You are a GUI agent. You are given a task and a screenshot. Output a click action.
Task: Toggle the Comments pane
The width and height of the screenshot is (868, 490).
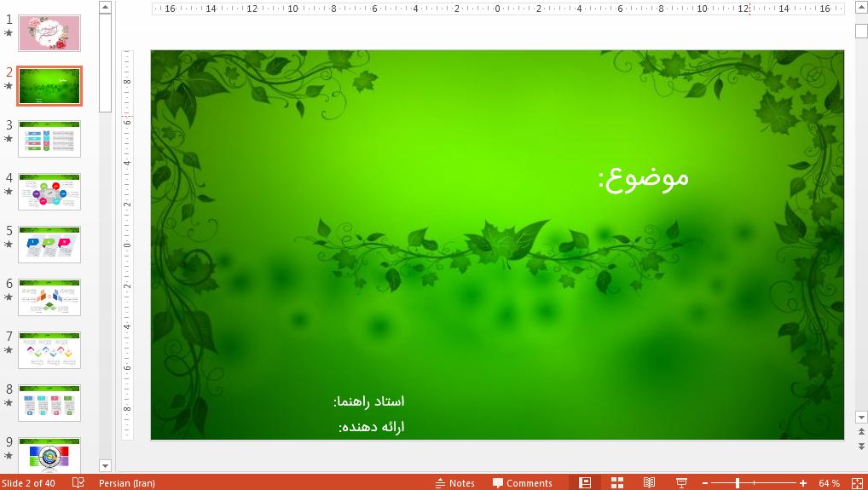(522, 483)
